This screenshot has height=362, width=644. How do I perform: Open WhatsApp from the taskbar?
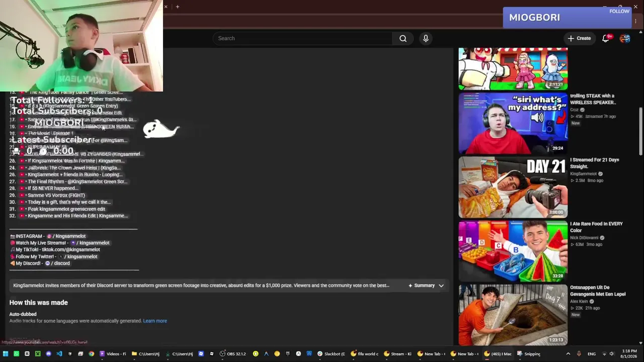tap(16, 354)
